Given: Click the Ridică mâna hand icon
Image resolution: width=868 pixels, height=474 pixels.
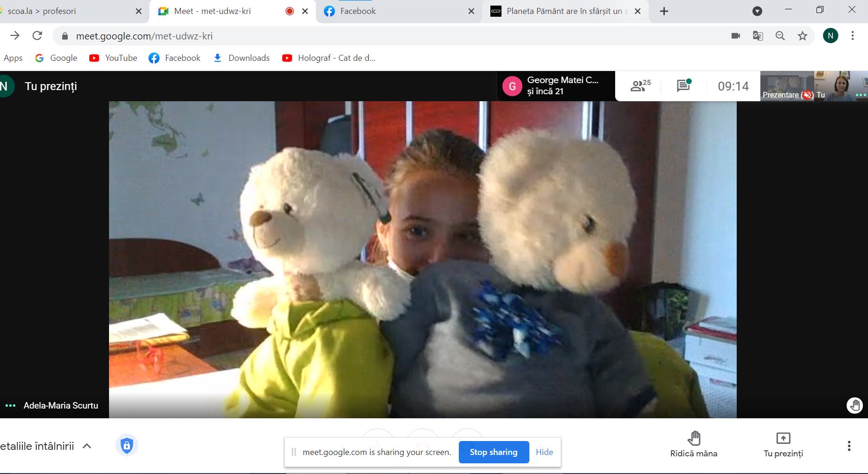Looking at the screenshot, I should (x=694, y=439).
